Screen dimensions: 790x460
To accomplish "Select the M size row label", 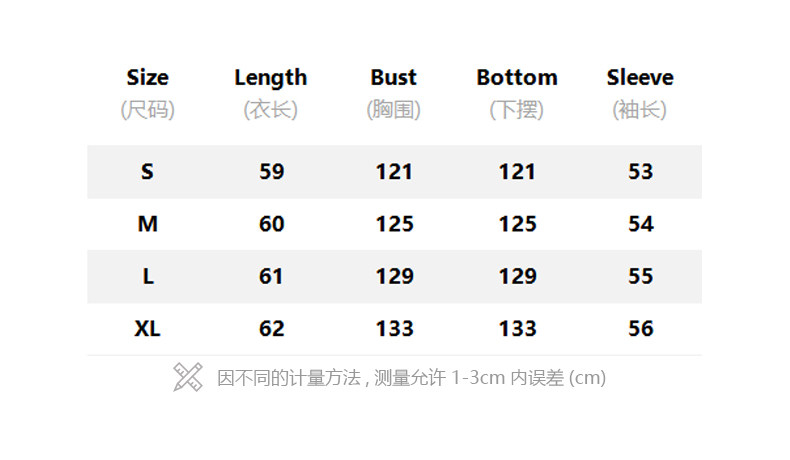I will (147, 224).
